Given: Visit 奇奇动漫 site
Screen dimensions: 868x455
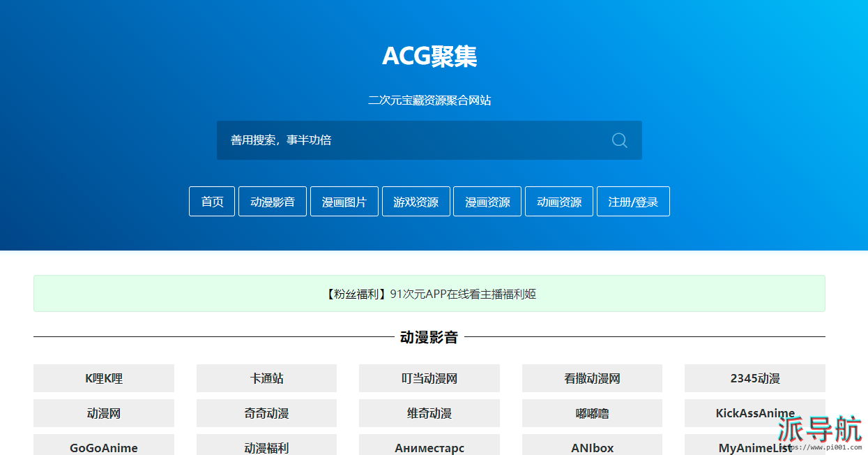Looking at the screenshot, I should (266, 413).
